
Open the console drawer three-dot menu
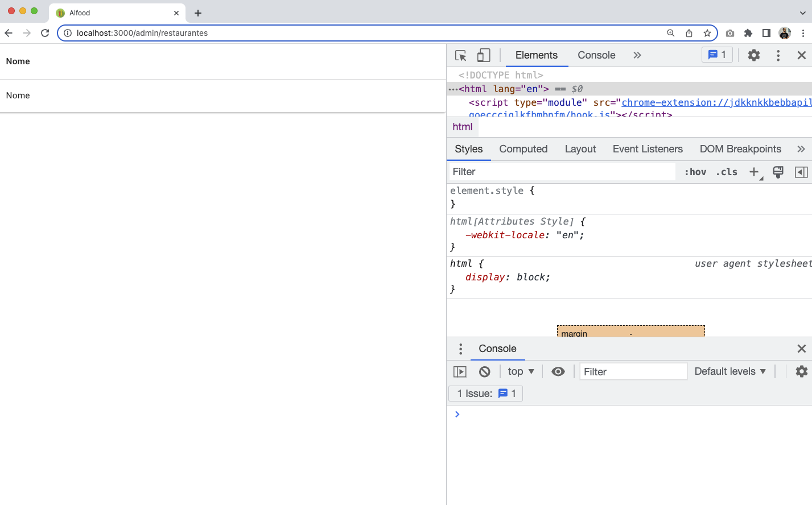click(x=461, y=349)
